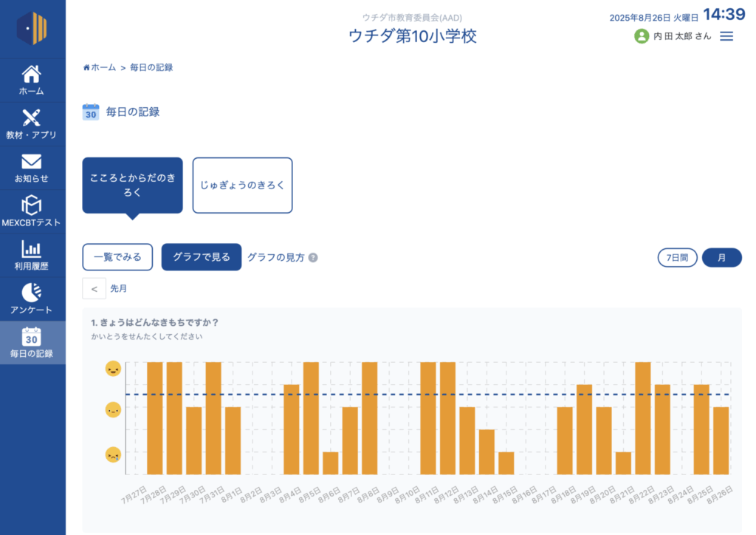The image size is (756, 535).
Task: Select 毎日の記録 calendar icon in sidebar
Action: pos(32,337)
